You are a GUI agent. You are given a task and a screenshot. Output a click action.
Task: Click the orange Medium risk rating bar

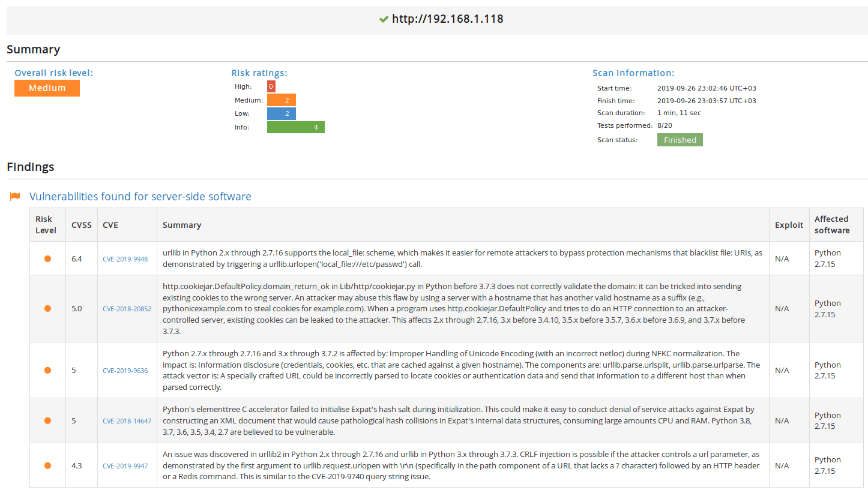[281, 100]
